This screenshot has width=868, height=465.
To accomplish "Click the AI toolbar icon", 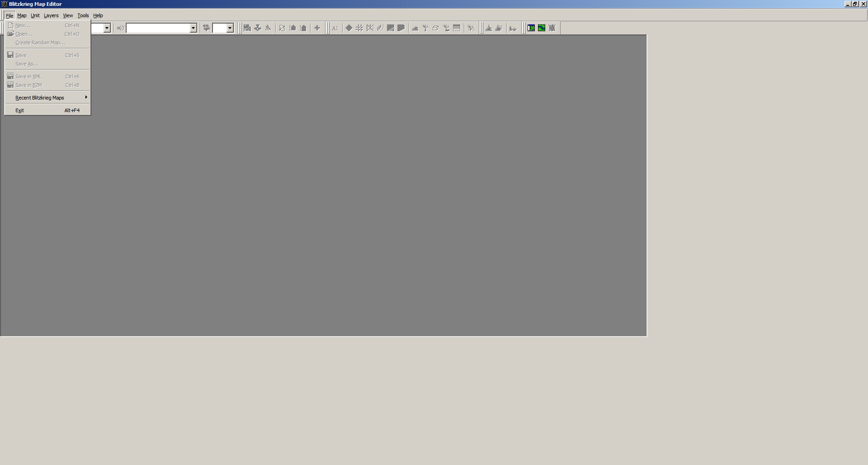I will (335, 28).
